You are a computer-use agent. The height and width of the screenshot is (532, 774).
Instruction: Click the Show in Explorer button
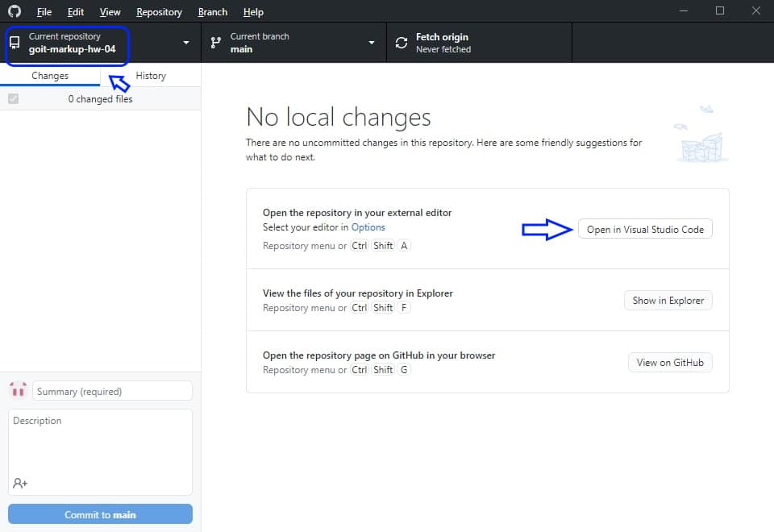(x=668, y=301)
